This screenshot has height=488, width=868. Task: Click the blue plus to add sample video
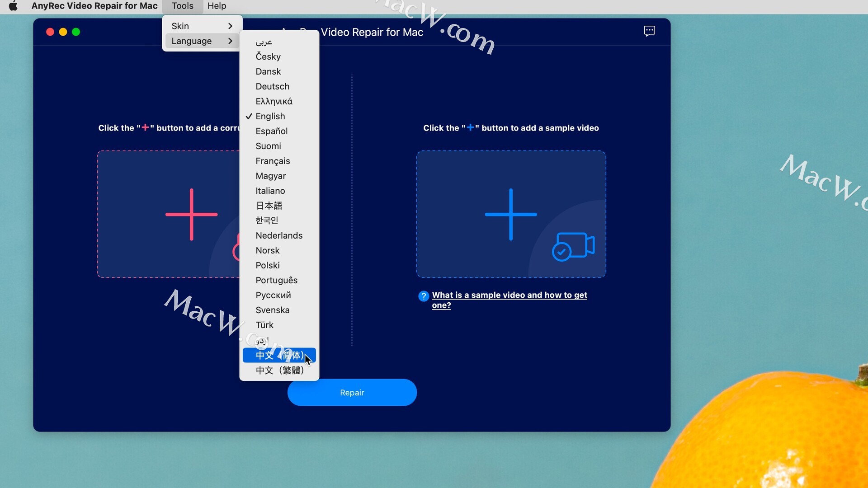[x=511, y=214]
